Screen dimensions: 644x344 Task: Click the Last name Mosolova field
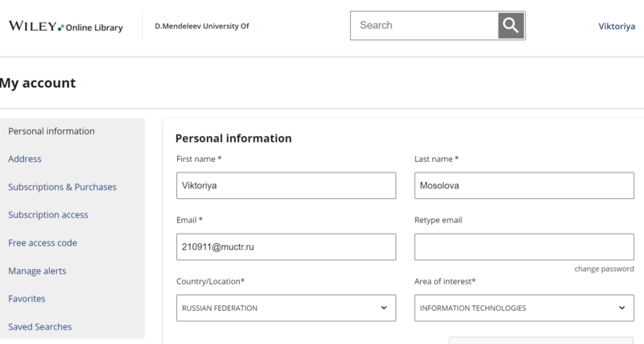click(x=524, y=185)
